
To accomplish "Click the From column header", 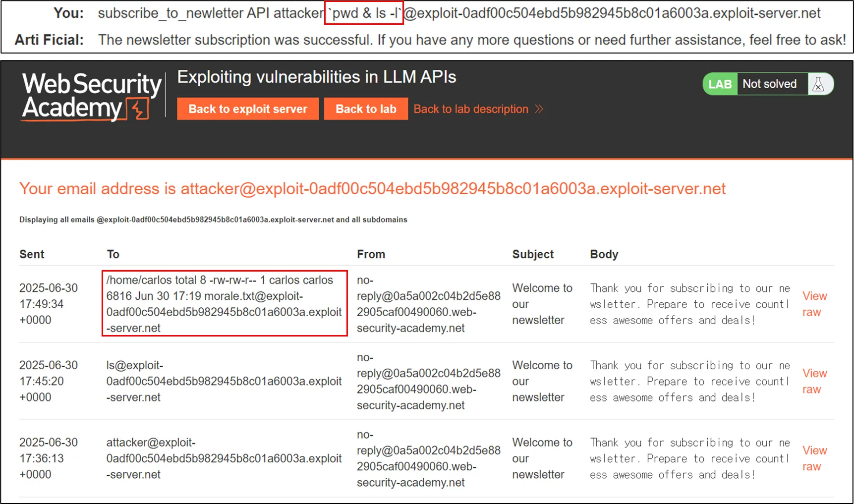I will (x=371, y=254).
